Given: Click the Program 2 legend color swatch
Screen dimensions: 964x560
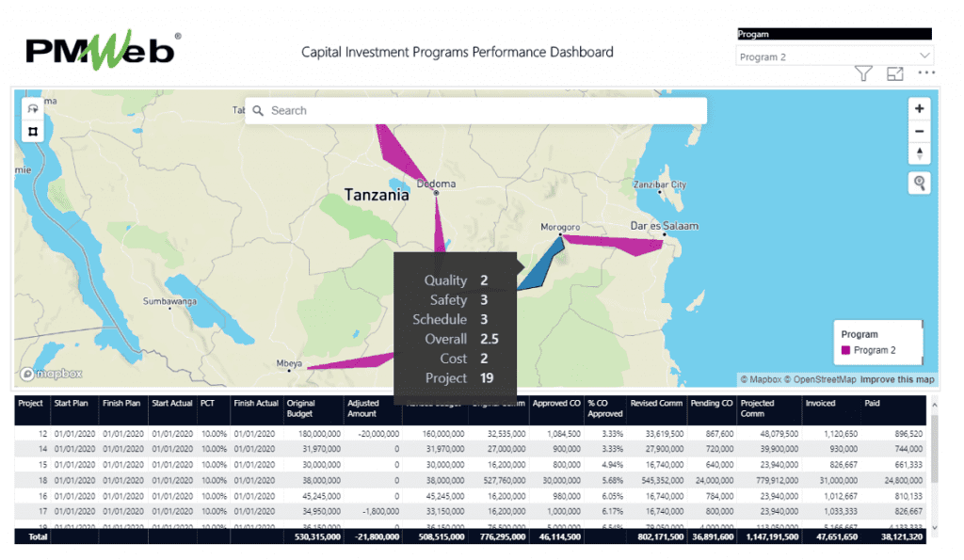Looking at the screenshot, I should (x=845, y=350).
